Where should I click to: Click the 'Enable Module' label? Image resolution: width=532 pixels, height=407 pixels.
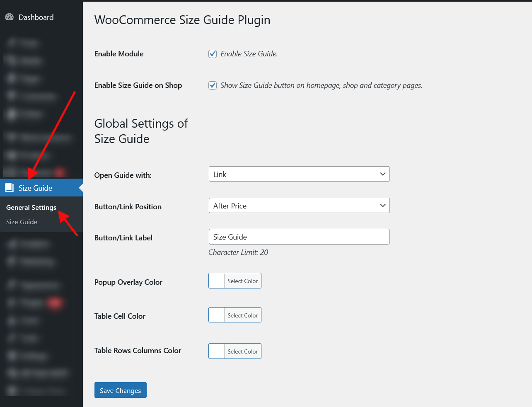119,54
